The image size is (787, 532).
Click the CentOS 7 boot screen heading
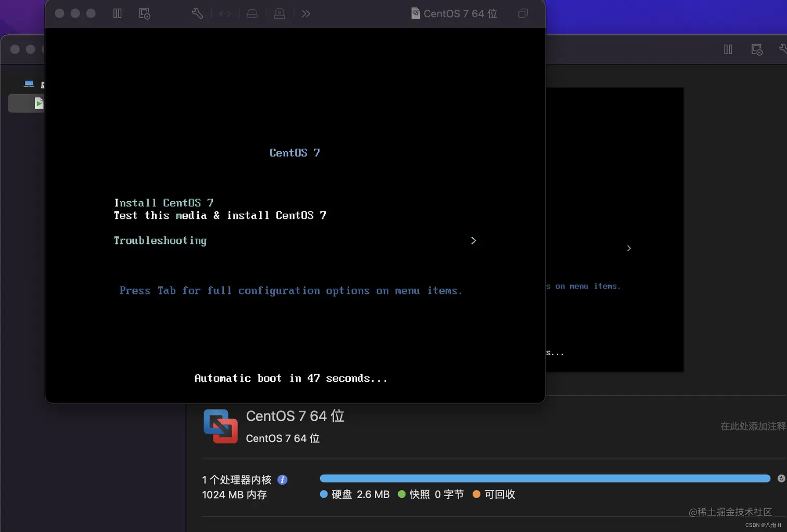295,153
